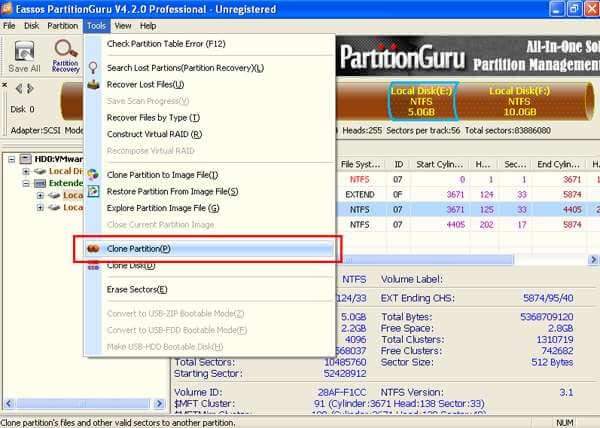Click the Restore Partition From Image icon
The width and height of the screenshot is (600, 428).
[x=93, y=191]
